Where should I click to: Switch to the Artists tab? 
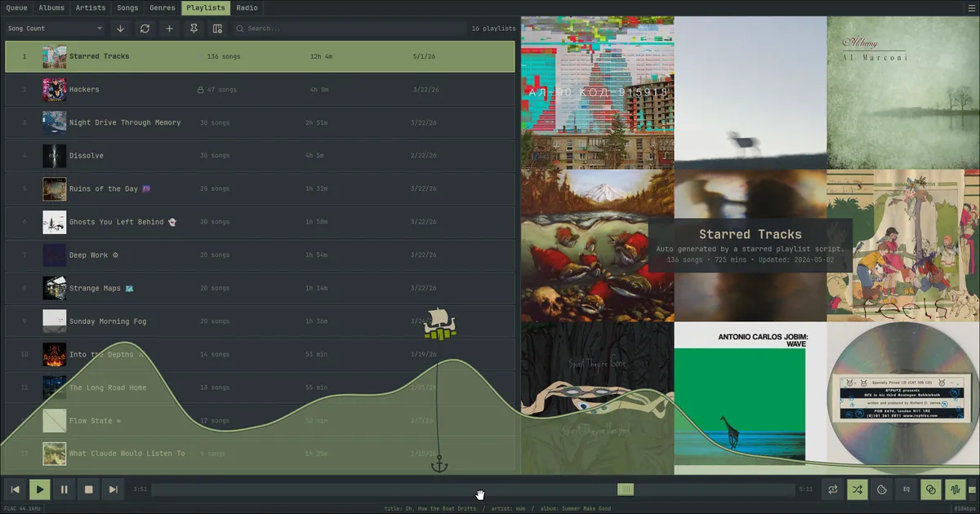(x=91, y=7)
